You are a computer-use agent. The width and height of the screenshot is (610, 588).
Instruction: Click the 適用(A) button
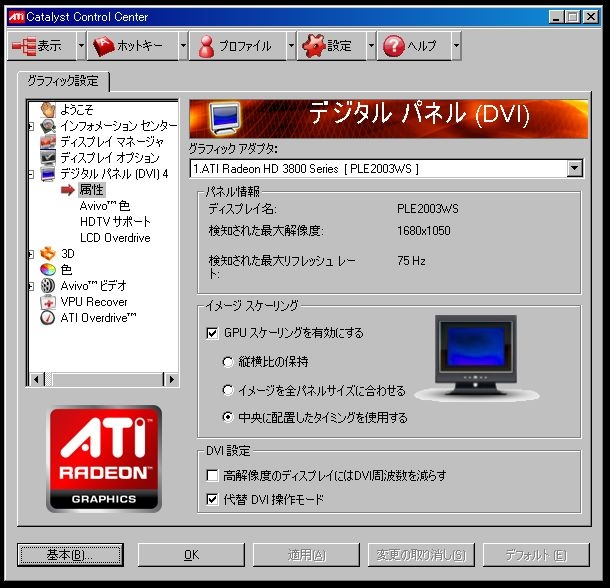pos(306,555)
